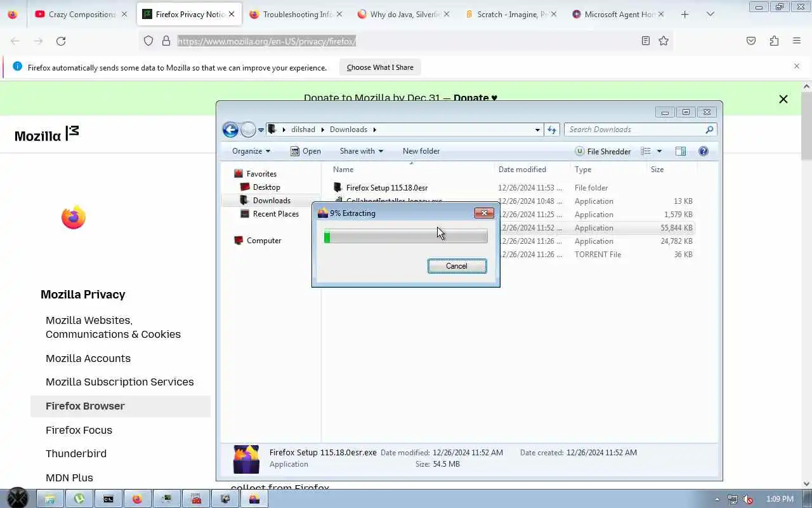Open the uTorrent taskbar icon
Screen dimensions: 812x508
click(79, 499)
